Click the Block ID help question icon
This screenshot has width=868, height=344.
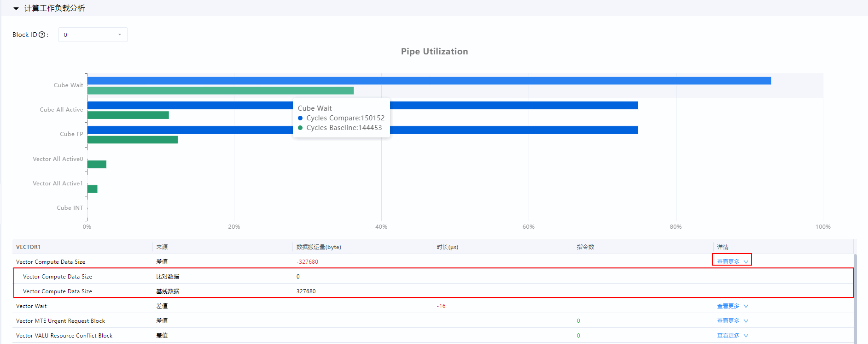42,35
